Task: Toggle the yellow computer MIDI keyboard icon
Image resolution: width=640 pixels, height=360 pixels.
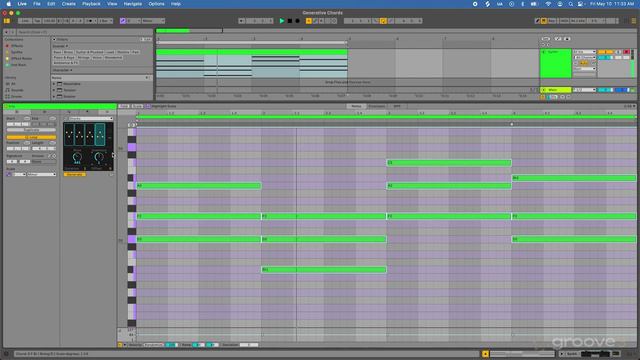Action: (x=544, y=21)
